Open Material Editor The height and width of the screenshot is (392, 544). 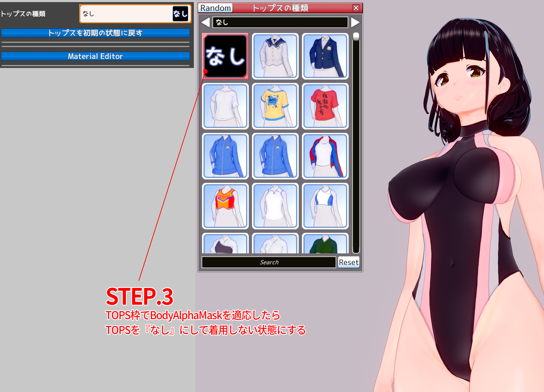pyautogui.click(x=95, y=56)
